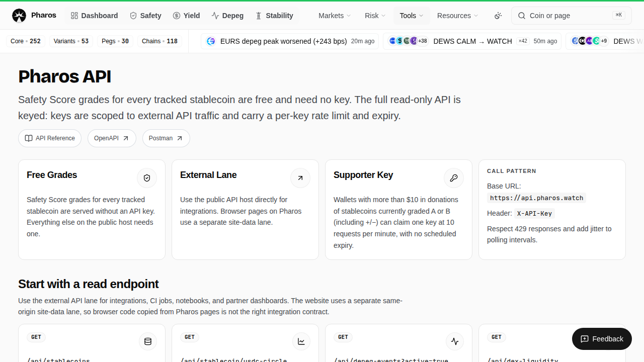Go to the Safety tab
644x362 pixels.
(145, 16)
